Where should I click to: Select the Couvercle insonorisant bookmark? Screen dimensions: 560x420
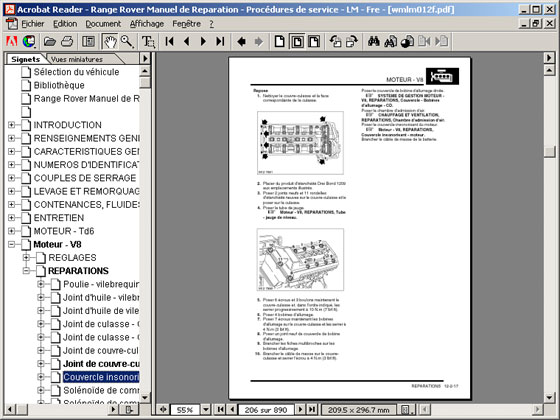tap(101, 377)
